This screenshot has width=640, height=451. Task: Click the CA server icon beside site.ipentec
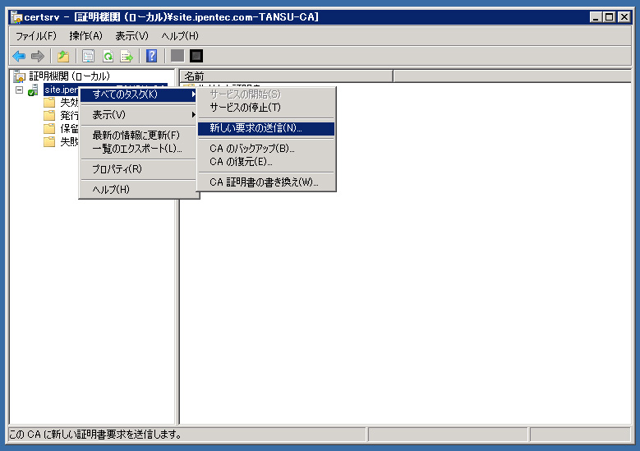point(33,90)
